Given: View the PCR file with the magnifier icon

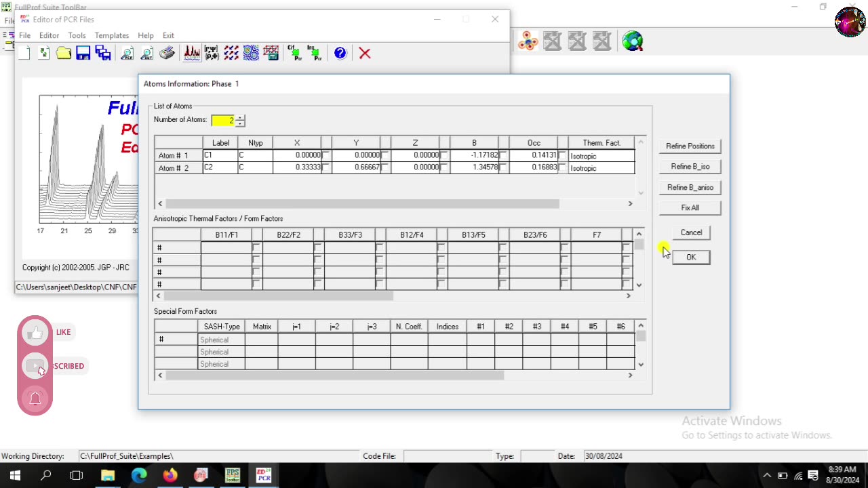Looking at the screenshot, I should [127, 53].
